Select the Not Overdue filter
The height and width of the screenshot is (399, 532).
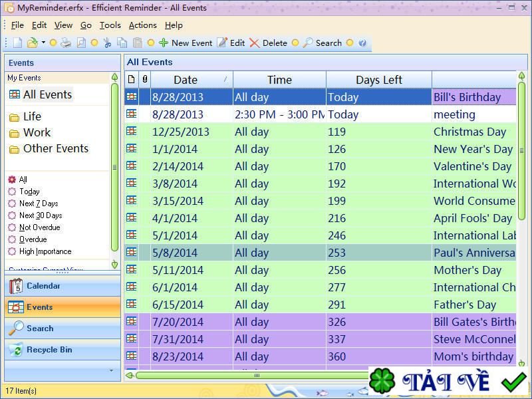coord(34,227)
